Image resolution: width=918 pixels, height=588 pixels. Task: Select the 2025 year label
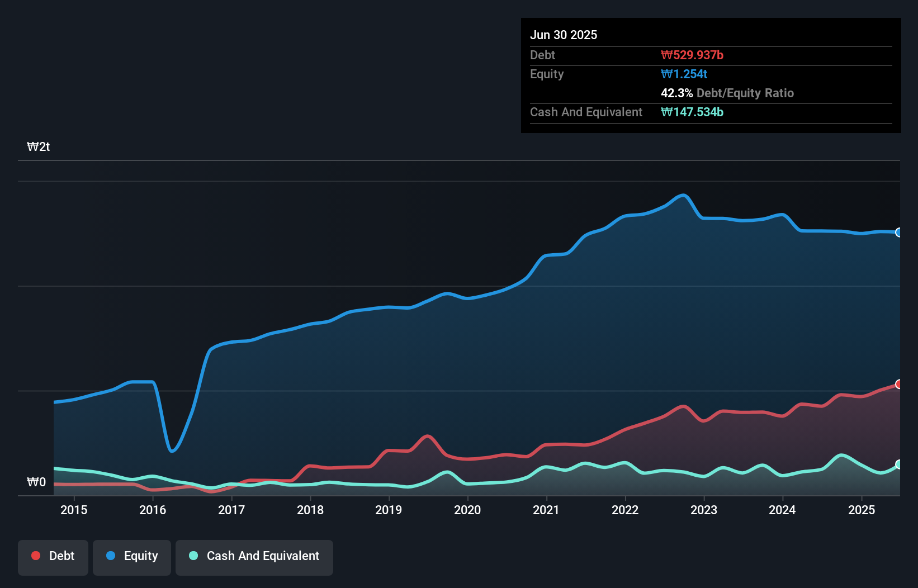[862, 510]
